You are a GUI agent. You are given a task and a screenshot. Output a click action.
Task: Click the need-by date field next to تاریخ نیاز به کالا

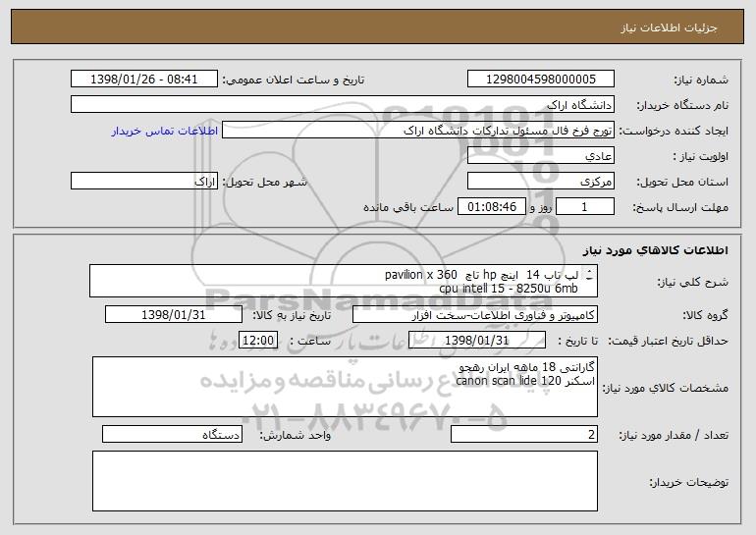pos(174,315)
